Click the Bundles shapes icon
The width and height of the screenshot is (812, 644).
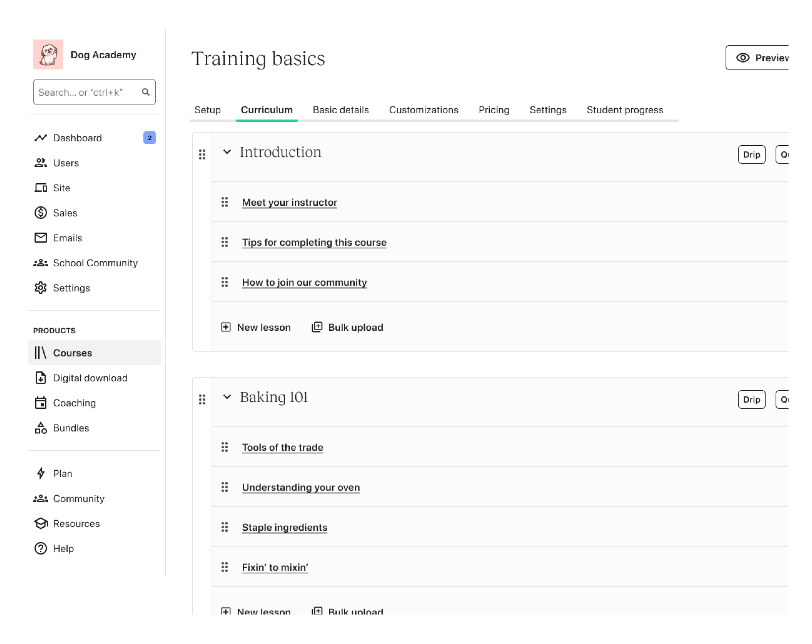coord(41,428)
